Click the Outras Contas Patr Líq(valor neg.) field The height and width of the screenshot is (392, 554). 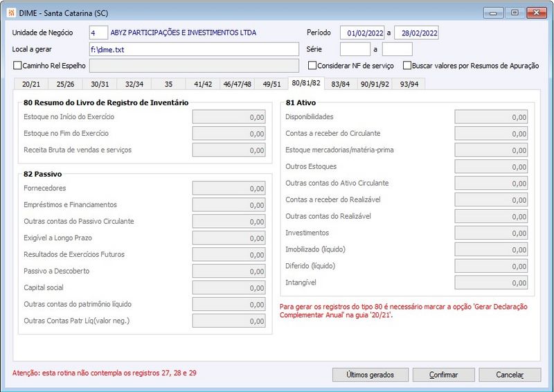(229, 321)
